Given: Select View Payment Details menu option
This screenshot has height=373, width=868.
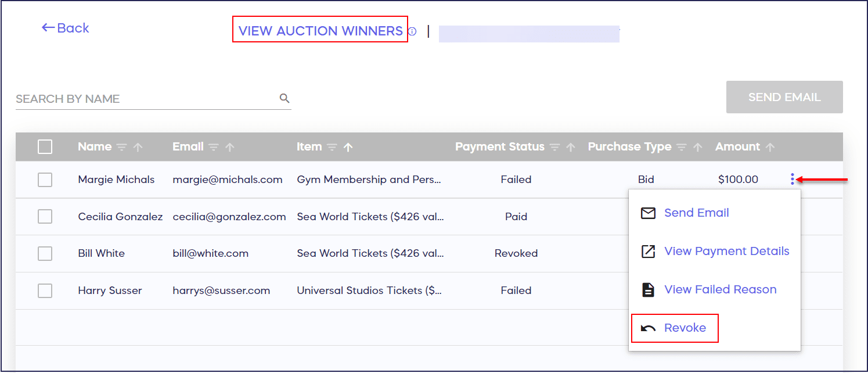Looking at the screenshot, I should click(726, 251).
